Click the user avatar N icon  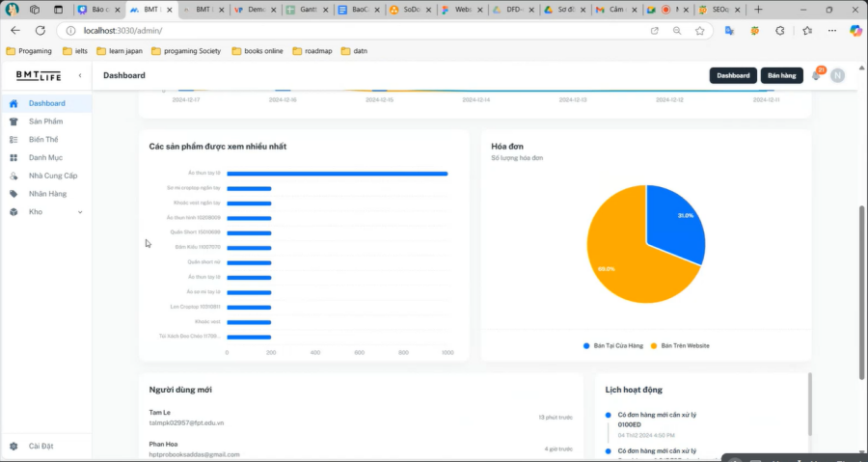pyautogui.click(x=837, y=76)
